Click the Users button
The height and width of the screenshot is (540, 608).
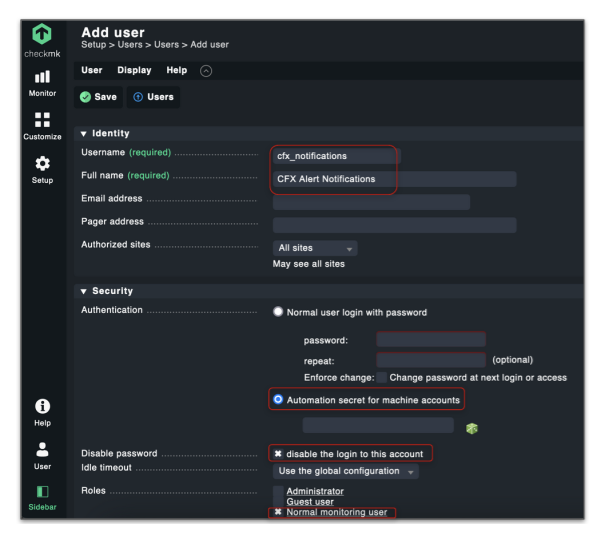pos(153,97)
